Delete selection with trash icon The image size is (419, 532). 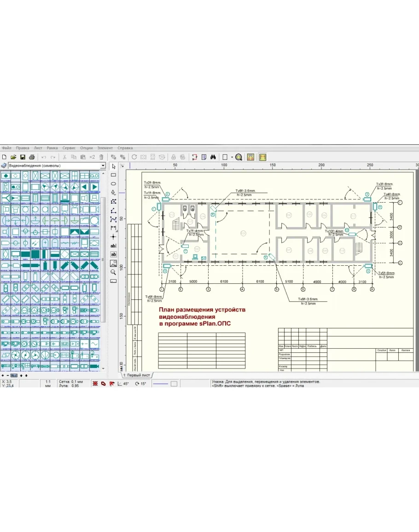101,157
